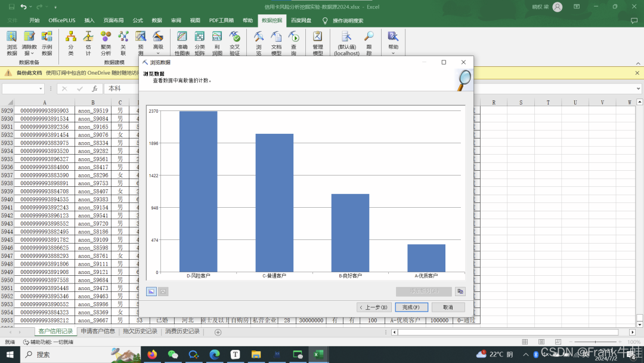Switch to the column chart view toggle
Viewport: 644px width, 363px height.
click(x=151, y=291)
